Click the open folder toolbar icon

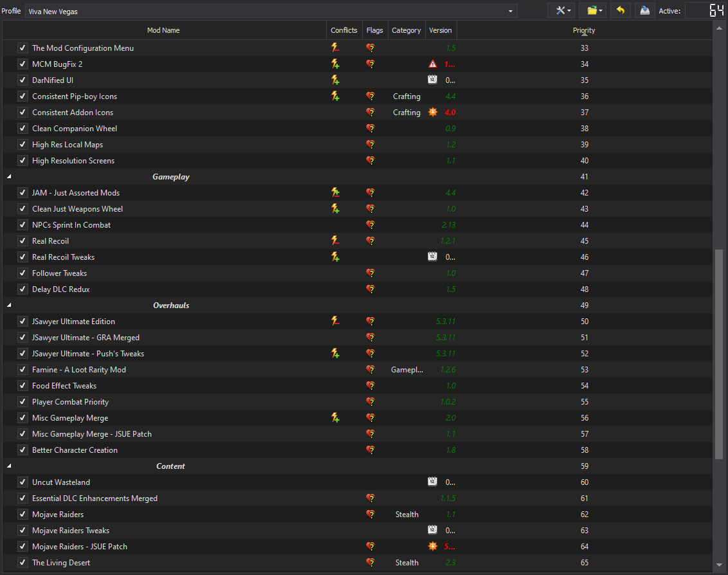click(594, 11)
